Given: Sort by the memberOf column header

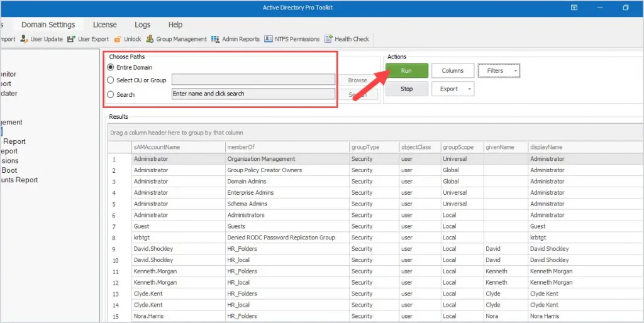Looking at the screenshot, I should point(287,147).
